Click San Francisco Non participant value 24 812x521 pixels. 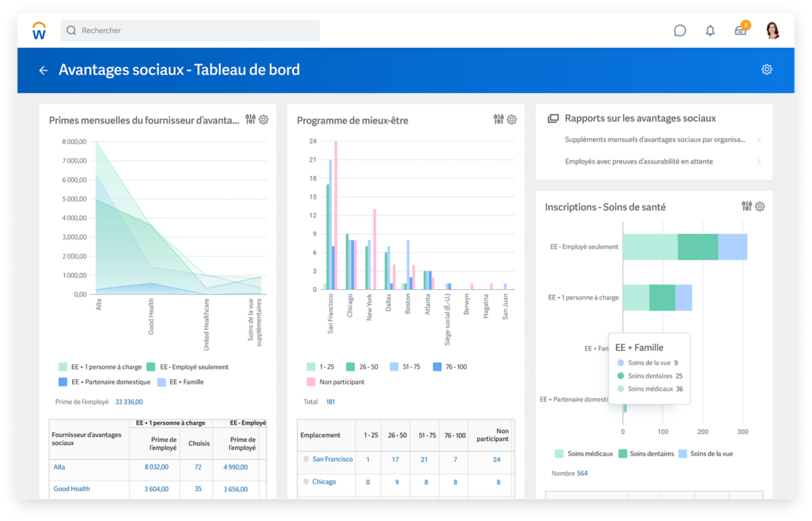[x=496, y=459]
